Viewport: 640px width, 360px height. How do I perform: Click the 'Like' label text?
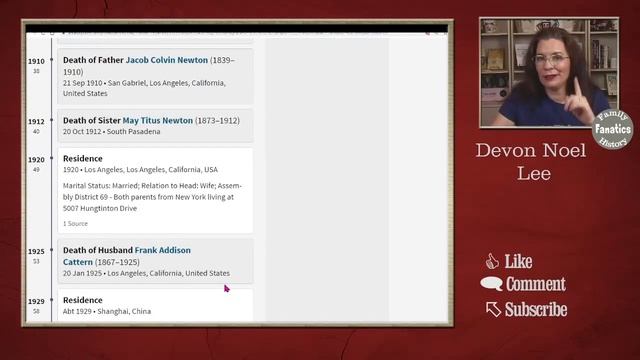tap(518, 261)
